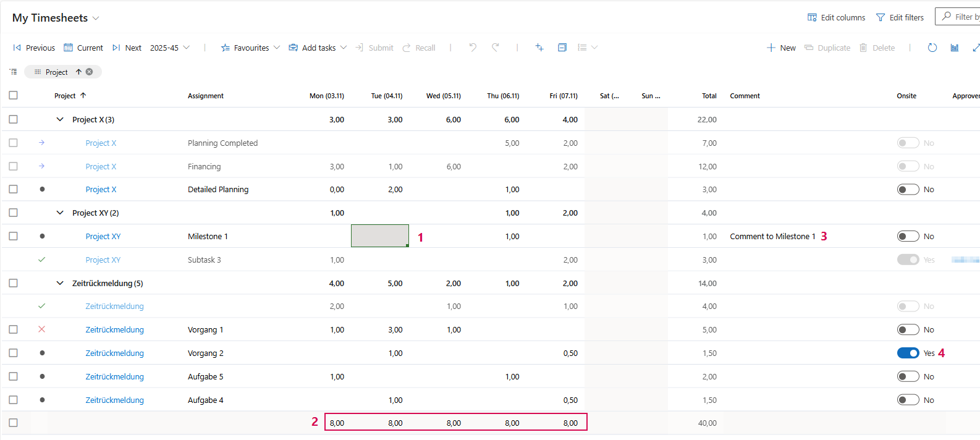The height and width of the screenshot is (440, 980).
Task: Click the Current week calendar icon
Action: click(x=69, y=48)
